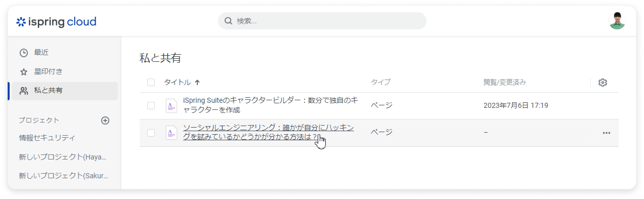This screenshot has height=199, width=644.
Task: Click the iSpring Cloud logo
Action: pyautogui.click(x=56, y=22)
